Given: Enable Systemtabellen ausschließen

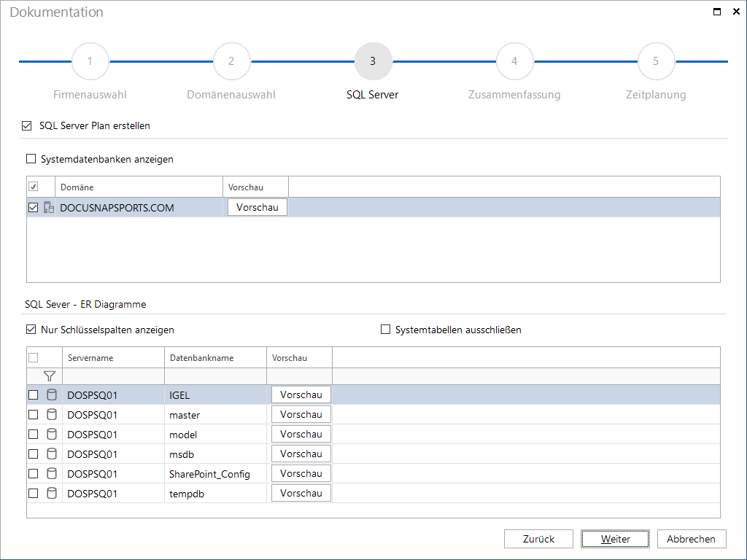Looking at the screenshot, I should tap(385, 330).
